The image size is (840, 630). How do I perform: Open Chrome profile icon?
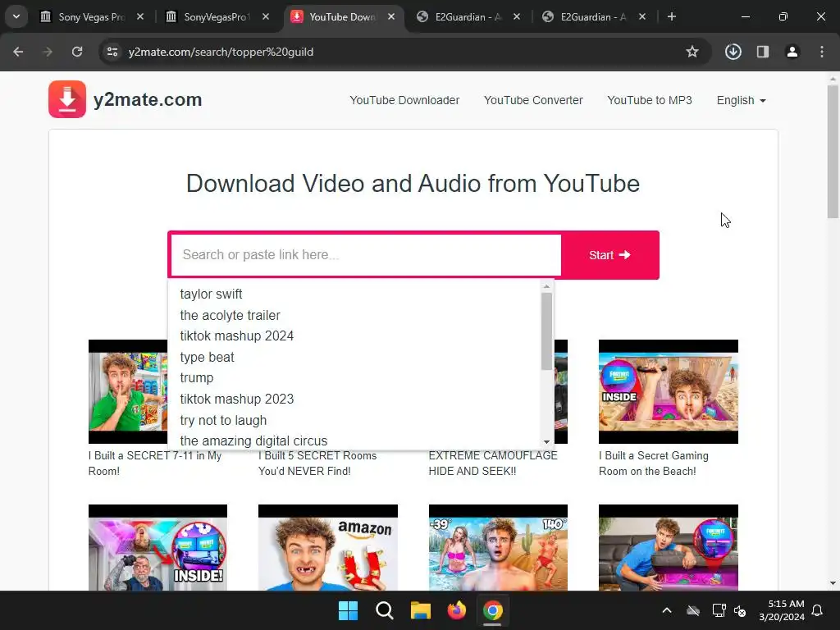tap(792, 52)
